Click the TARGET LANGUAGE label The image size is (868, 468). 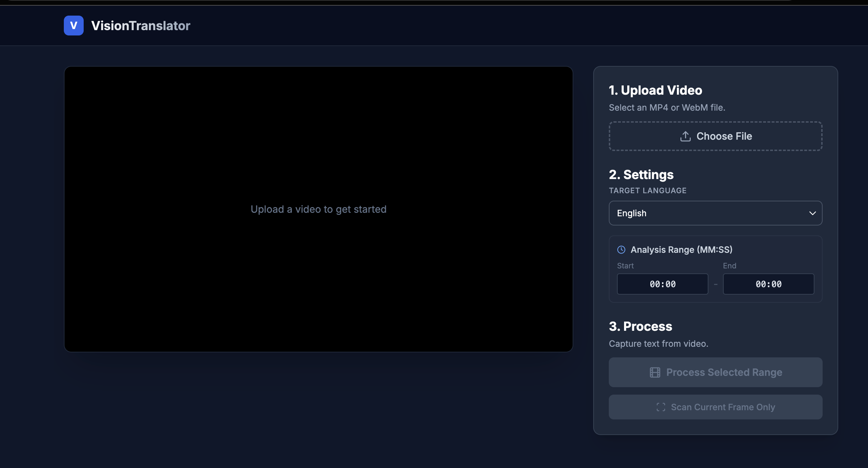pyautogui.click(x=647, y=190)
